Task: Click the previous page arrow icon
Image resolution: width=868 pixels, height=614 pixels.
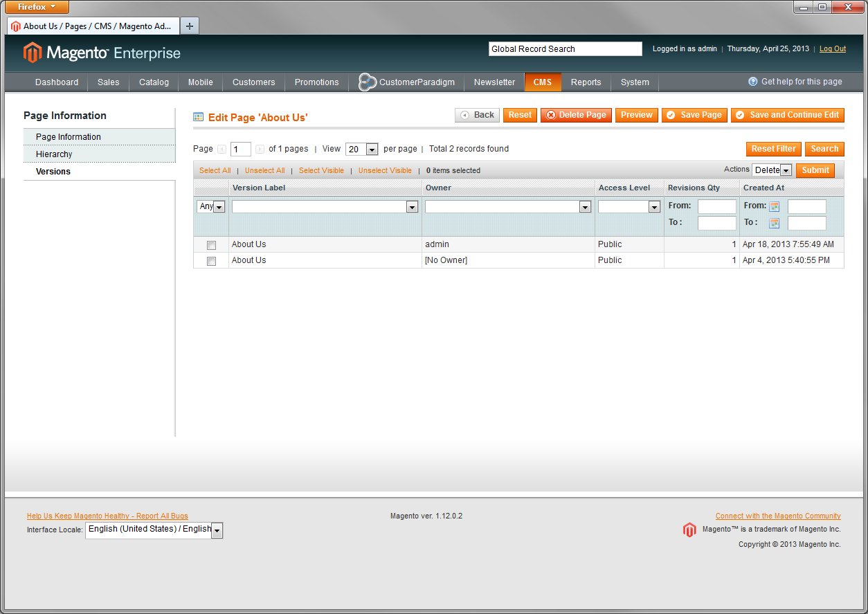Action: point(221,149)
